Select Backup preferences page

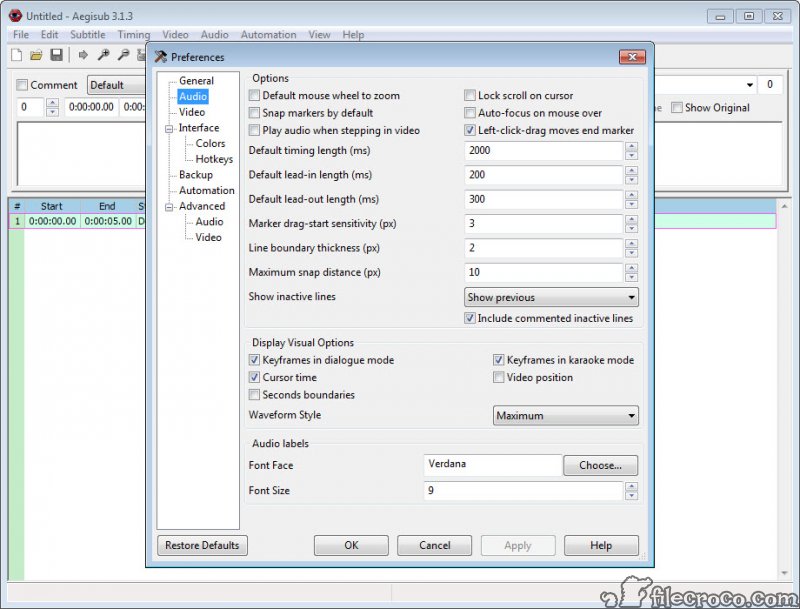tap(196, 174)
